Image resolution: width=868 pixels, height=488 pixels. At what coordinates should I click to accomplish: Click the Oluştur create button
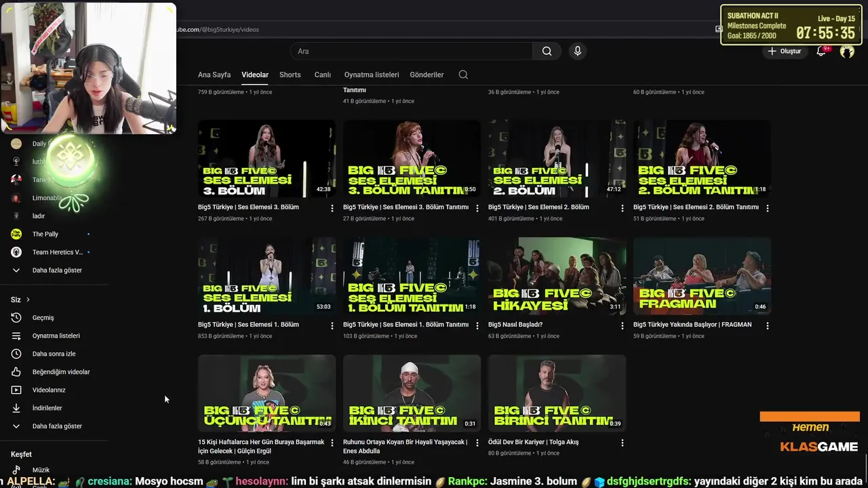(x=784, y=51)
